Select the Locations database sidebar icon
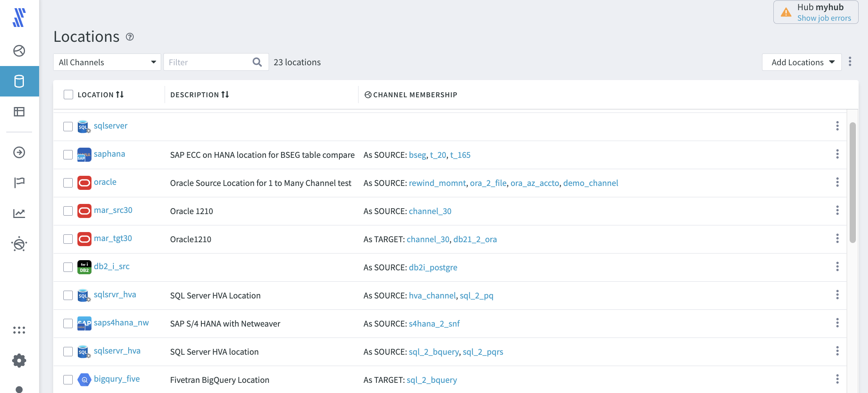The image size is (868, 393). 19,81
